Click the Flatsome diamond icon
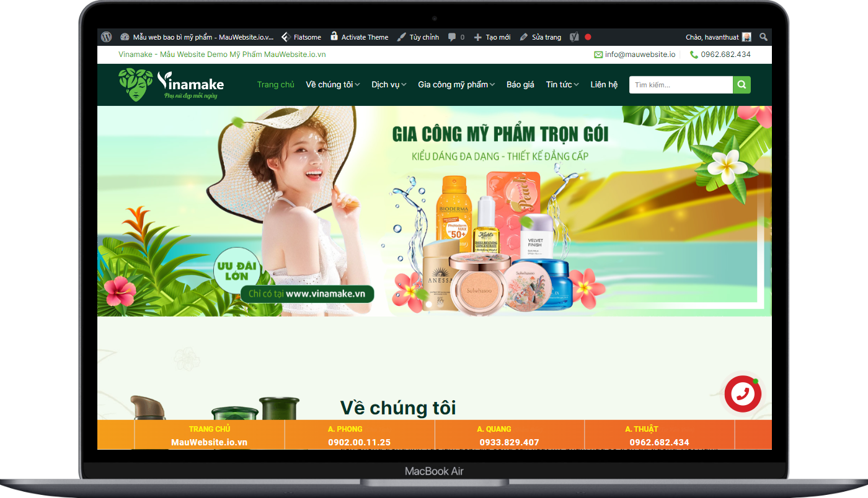Viewport: 868px width, 498px height. [286, 37]
